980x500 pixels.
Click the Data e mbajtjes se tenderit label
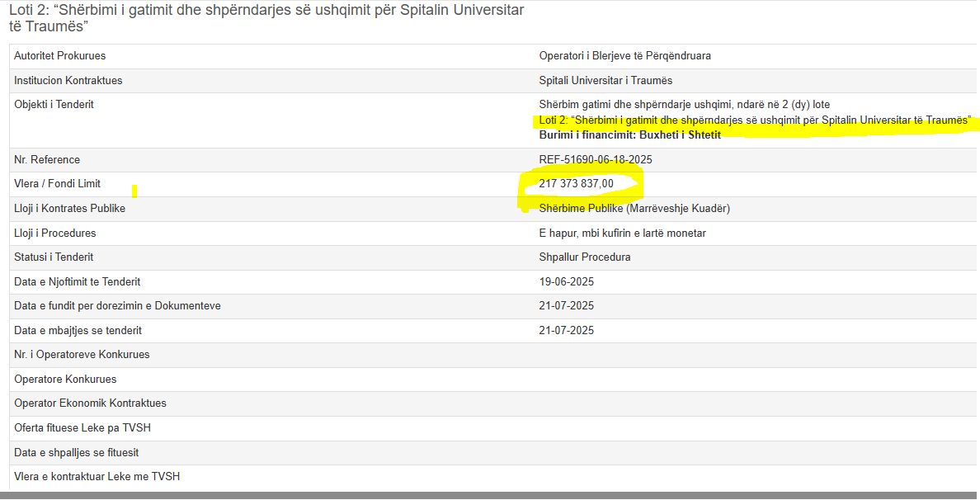pos(78,331)
